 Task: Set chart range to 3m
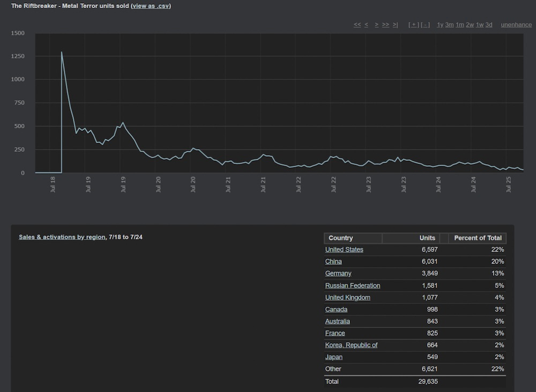point(450,25)
